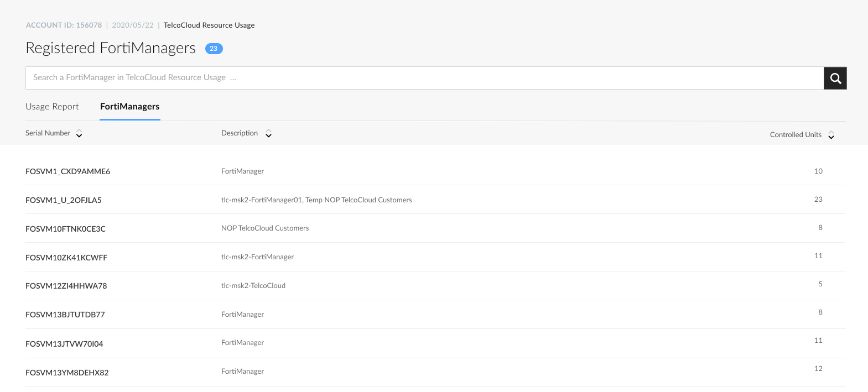Select serial FOSVM10FTNK0CE3C
The height and width of the screenshot is (392, 868).
tap(65, 229)
